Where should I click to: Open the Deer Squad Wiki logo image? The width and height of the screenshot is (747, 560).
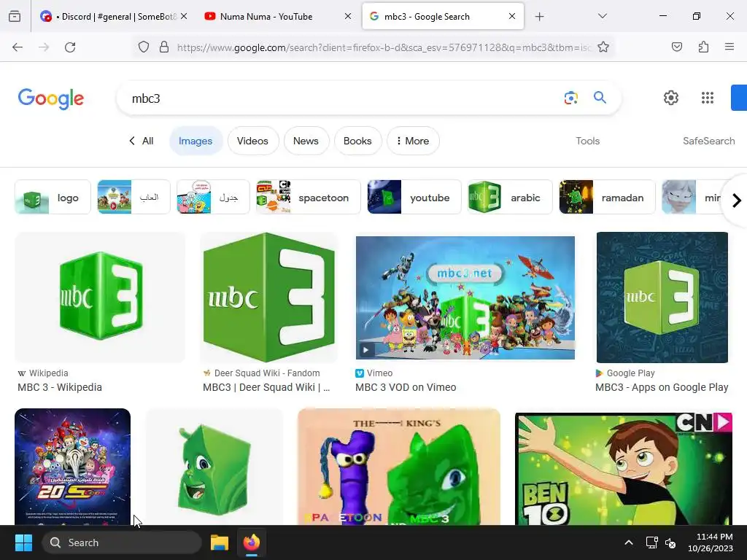(x=268, y=297)
